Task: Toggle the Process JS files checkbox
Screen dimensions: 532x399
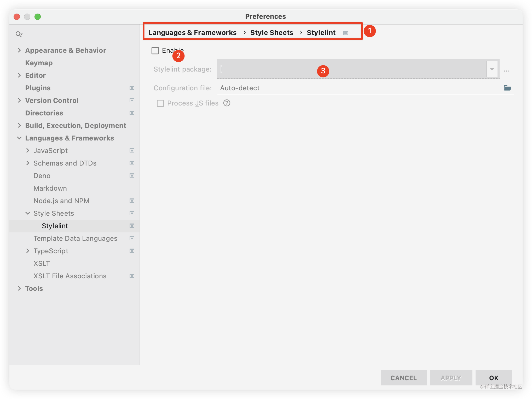Action: point(160,103)
